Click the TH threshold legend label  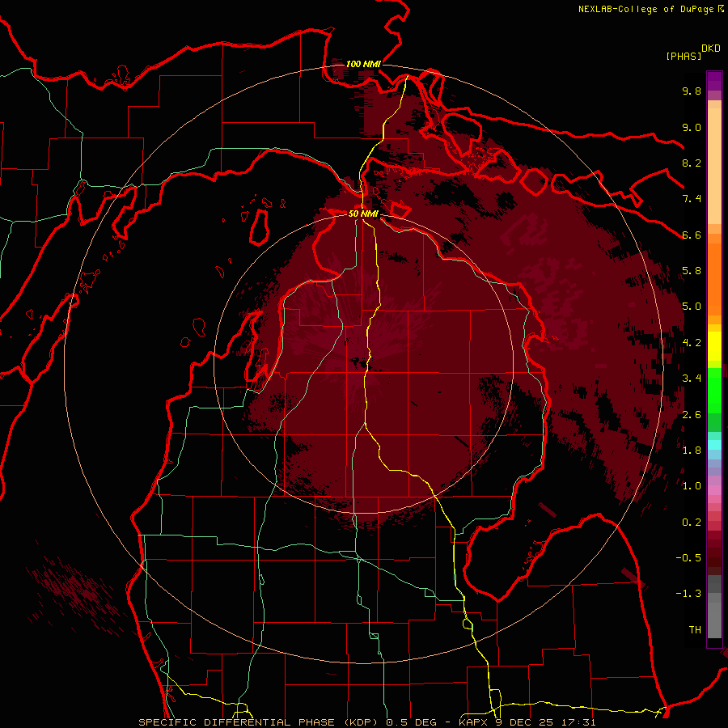click(x=695, y=630)
